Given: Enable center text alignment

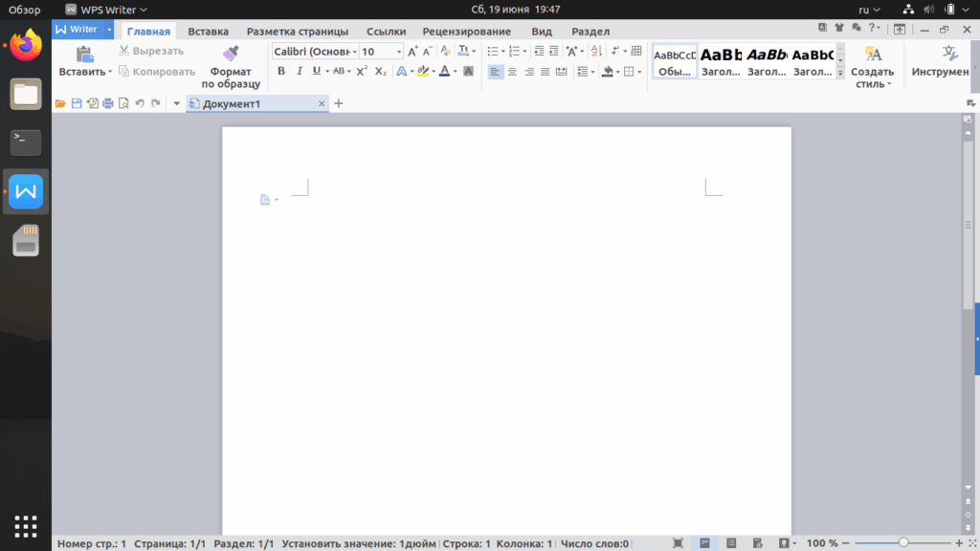Looking at the screenshot, I should [x=512, y=72].
